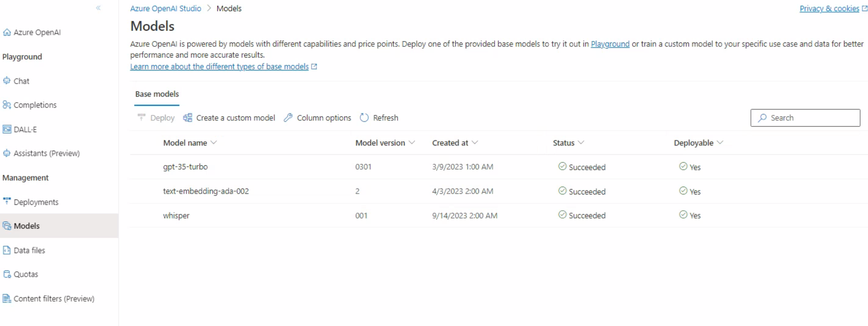Open Content filters (Preview) page

pos(54,299)
